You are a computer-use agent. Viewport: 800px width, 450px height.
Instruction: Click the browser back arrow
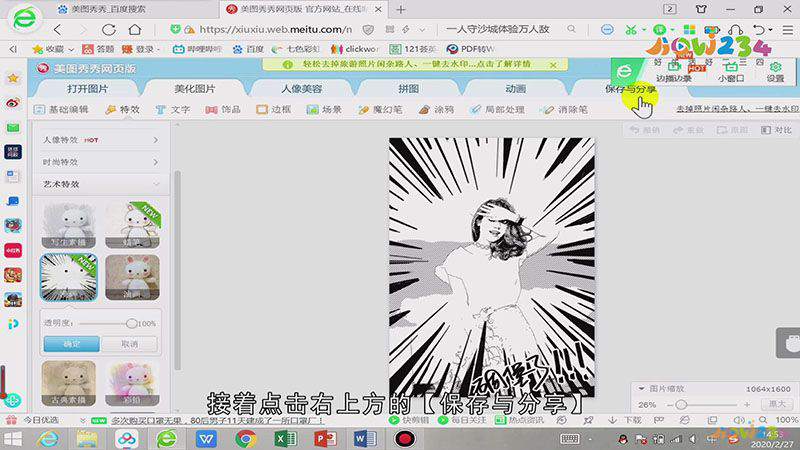[58, 30]
